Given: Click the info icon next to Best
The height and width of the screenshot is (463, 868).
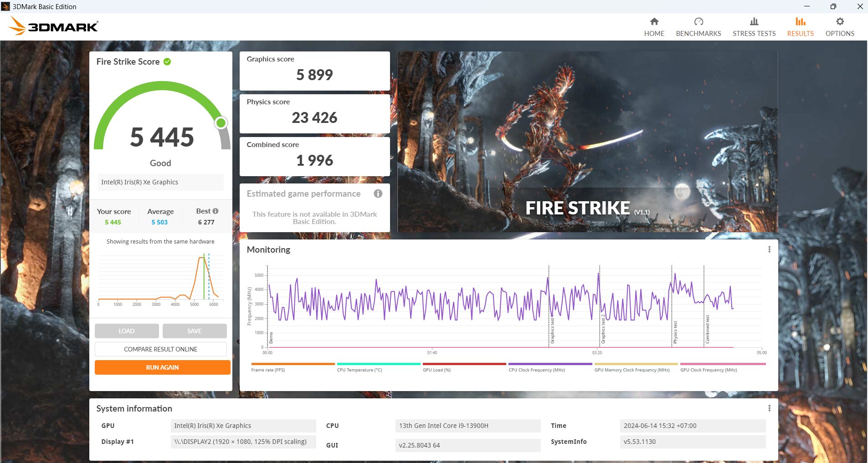Looking at the screenshot, I should [x=216, y=211].
